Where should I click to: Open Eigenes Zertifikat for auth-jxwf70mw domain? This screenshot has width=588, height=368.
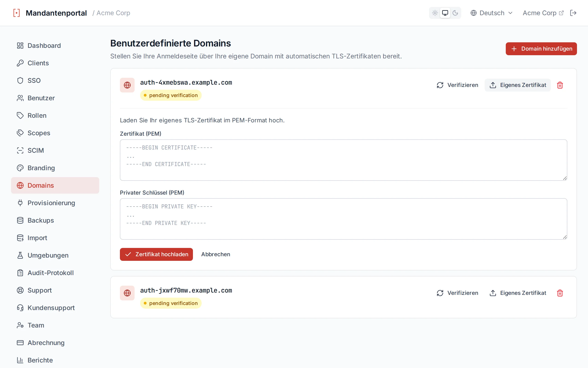pyautogui.click(x=517, y=293)
